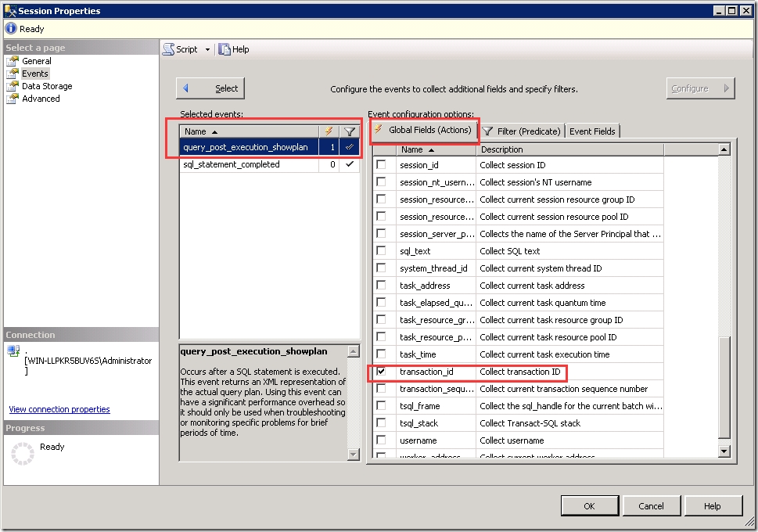Enable the tsql_stack checkbox

381,422
